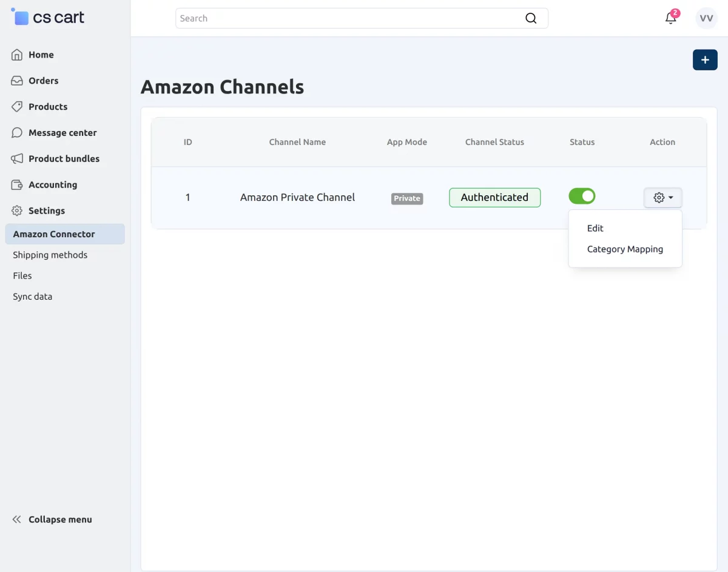Click the Channel Status column header
The width and height of the screenshot is (728, 572).
pyautogui.click(x=494, y=142)
